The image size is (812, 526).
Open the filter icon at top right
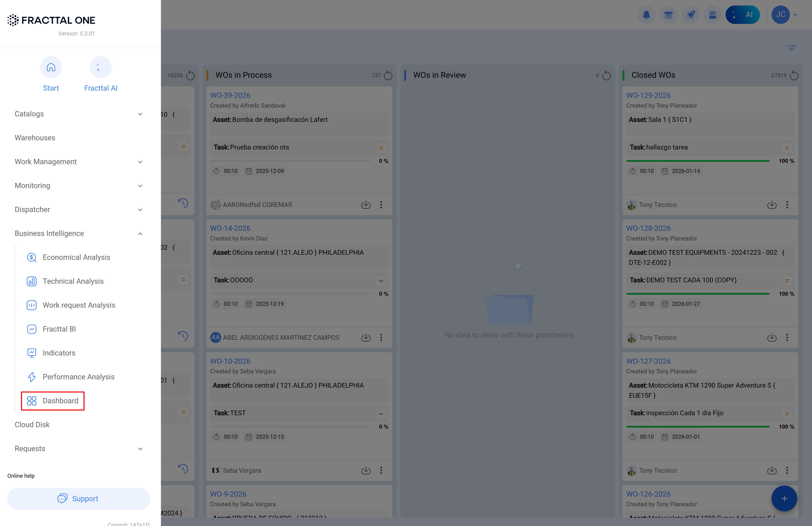tap(792, 48)
